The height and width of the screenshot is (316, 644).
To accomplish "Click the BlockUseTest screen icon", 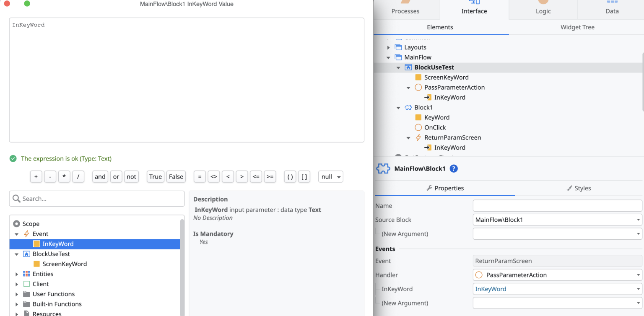I will coord(408,67).
